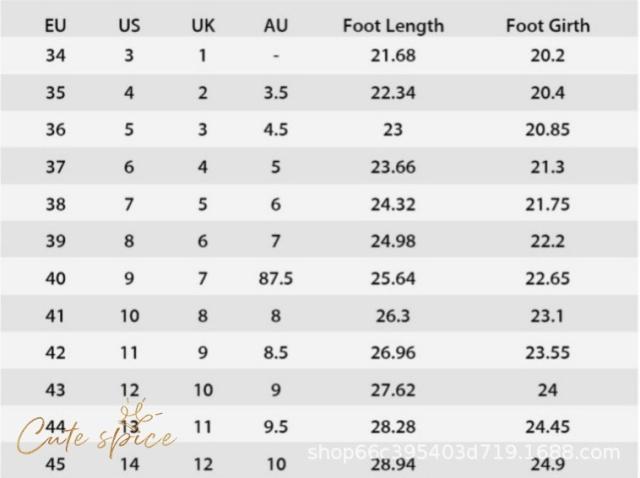Select the US column header
640x478 pixels.
(129, 25)
